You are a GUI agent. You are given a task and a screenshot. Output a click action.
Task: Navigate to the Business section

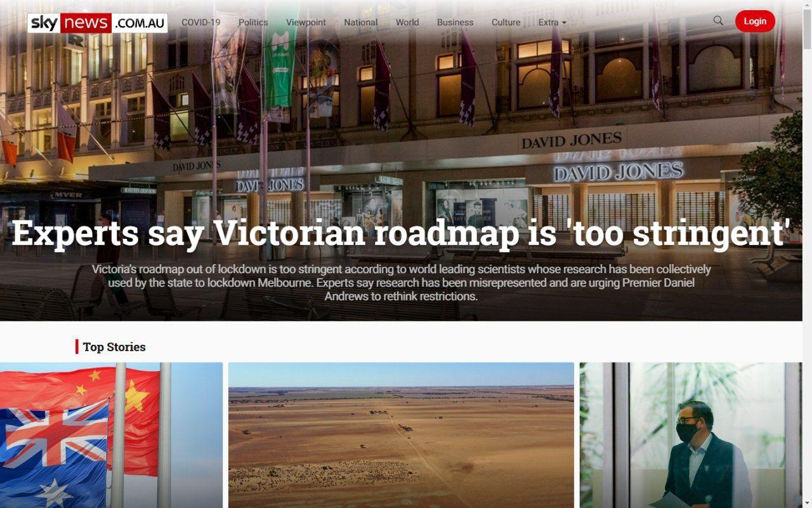455,22
